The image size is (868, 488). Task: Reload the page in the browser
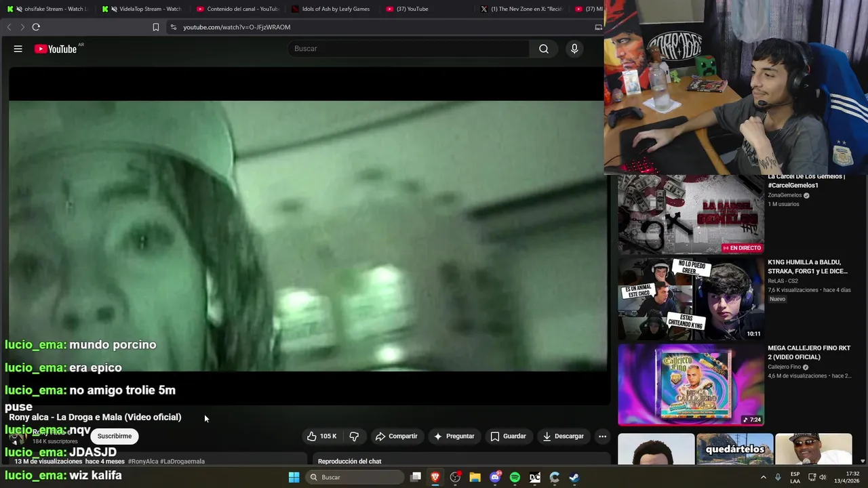36,27
